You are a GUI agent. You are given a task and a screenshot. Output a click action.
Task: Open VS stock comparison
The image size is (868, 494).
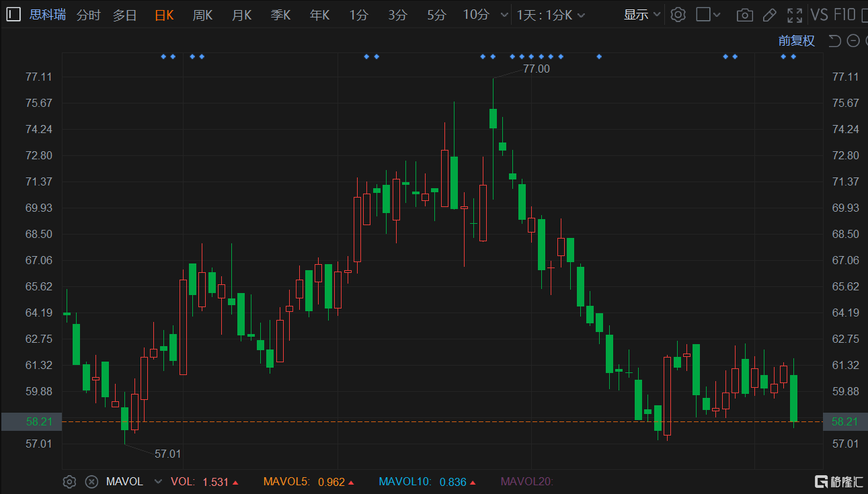pos(819,15)
